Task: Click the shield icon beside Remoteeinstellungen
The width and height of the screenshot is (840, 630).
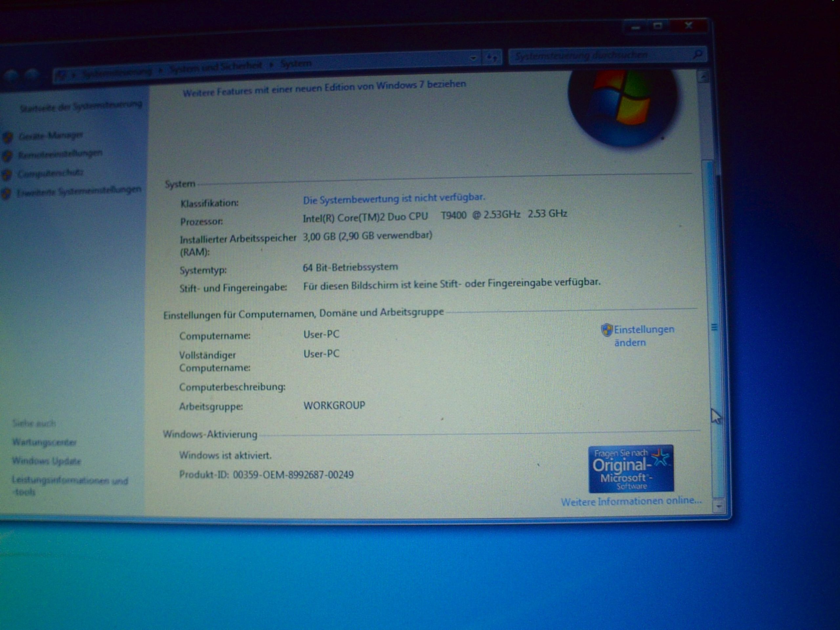Action: (x=7, y=156)
